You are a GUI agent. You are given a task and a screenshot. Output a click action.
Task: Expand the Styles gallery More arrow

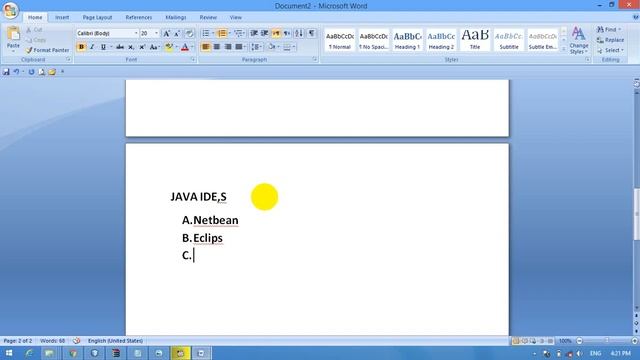[564, 49]
